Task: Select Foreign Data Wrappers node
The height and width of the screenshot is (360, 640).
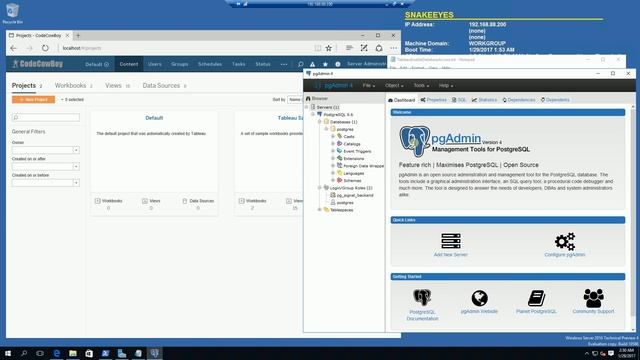Action: coord(363,166)
